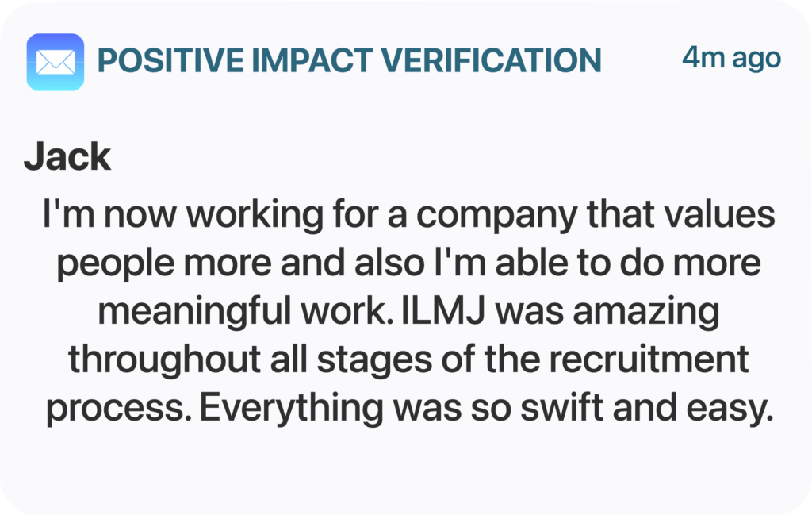Open the POSITIVE IMPACT VERIFICATION notification title
Screen dimensions: 812x515
(x=350, y=60)
